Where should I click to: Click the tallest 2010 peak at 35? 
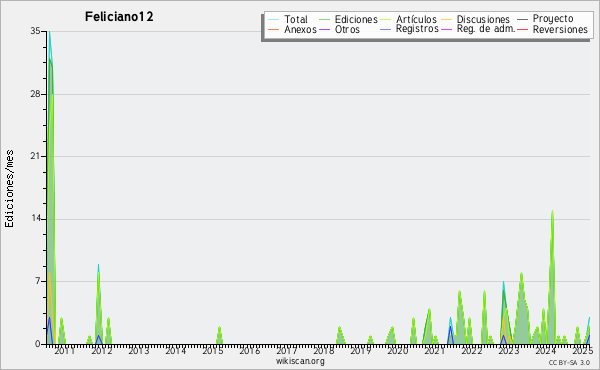[49, 32]
